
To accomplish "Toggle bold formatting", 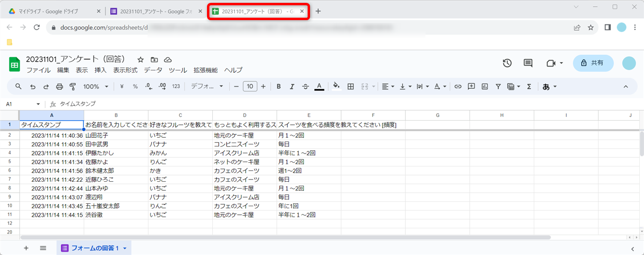I will tap(278, 87).
